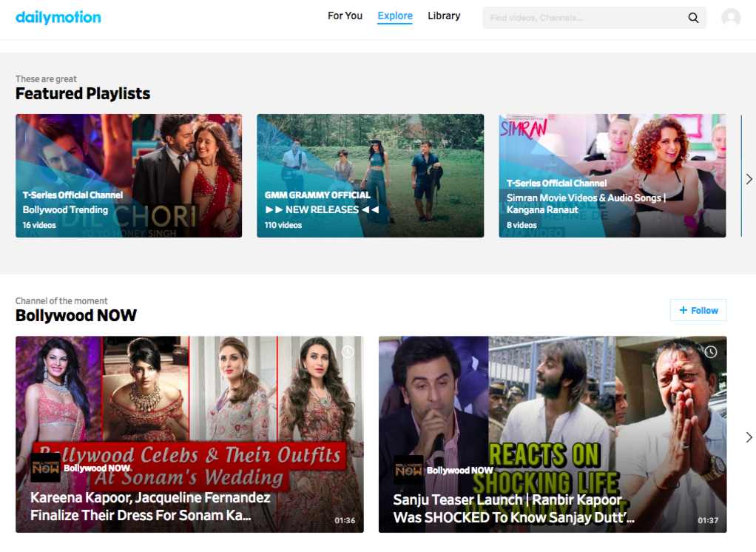Open Simran Movie Videos playlist

[612, 175]
